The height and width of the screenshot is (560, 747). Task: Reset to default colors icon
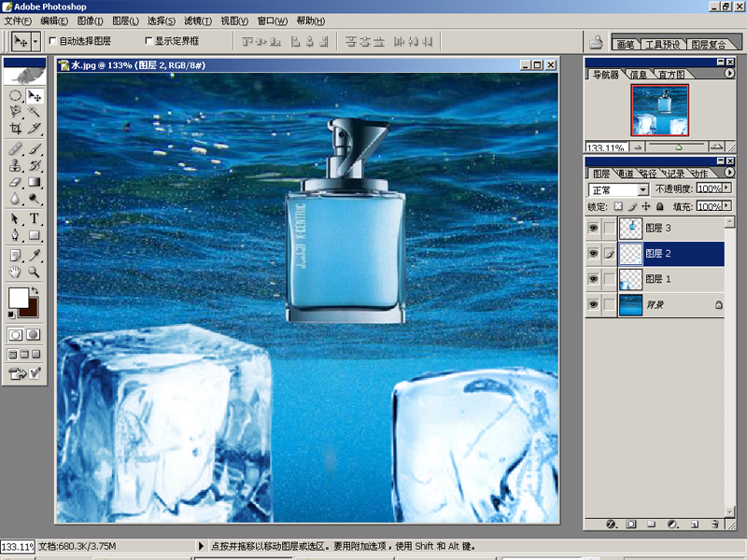pos(11,315)
